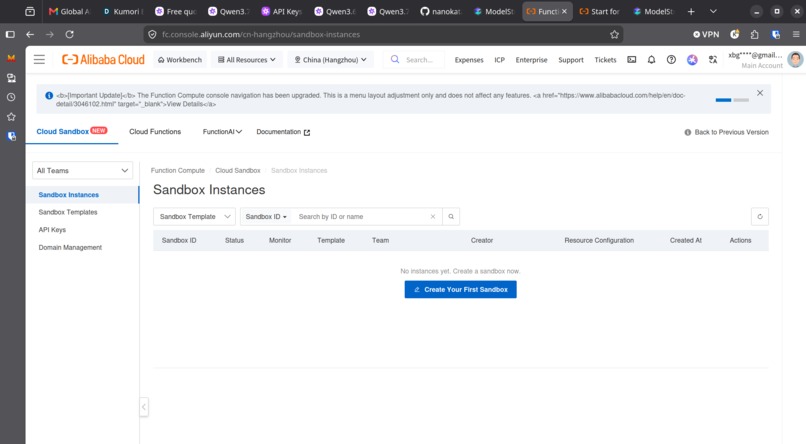Toggle browser sidebar panel icon
Viewport: 806px width, 444px height.
click(10, 34)
